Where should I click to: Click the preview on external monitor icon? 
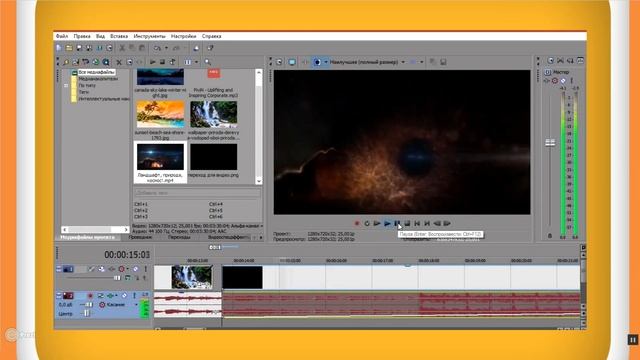click(x=292, y=62)
